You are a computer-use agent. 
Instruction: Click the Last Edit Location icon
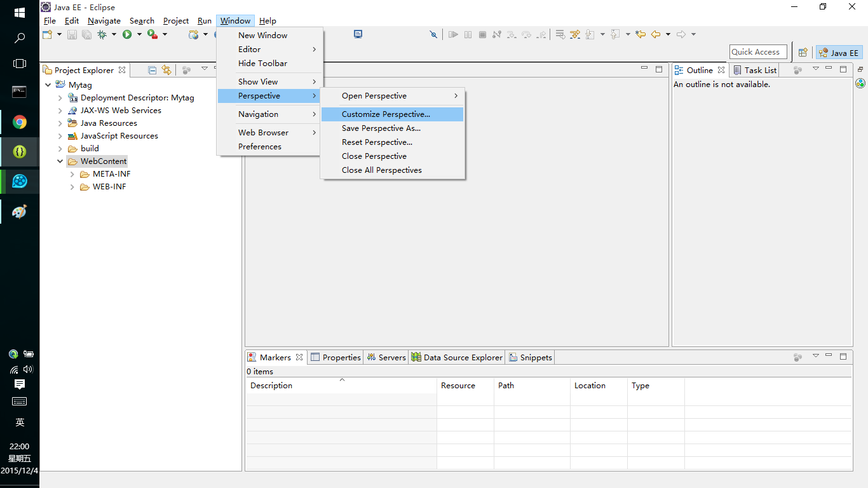(641, 34)
